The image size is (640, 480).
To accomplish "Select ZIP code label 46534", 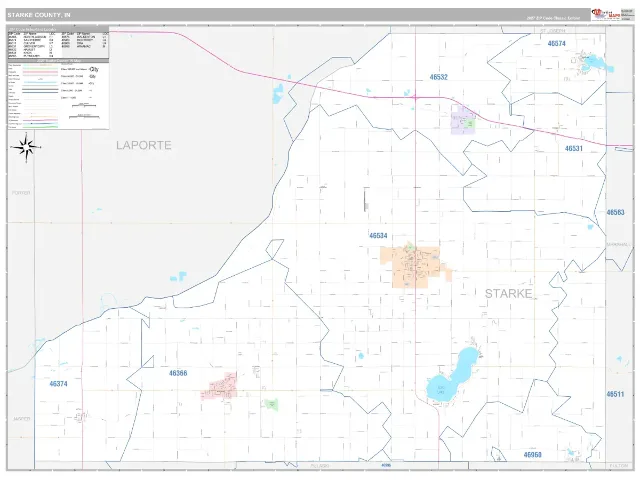I will point(378,236).
